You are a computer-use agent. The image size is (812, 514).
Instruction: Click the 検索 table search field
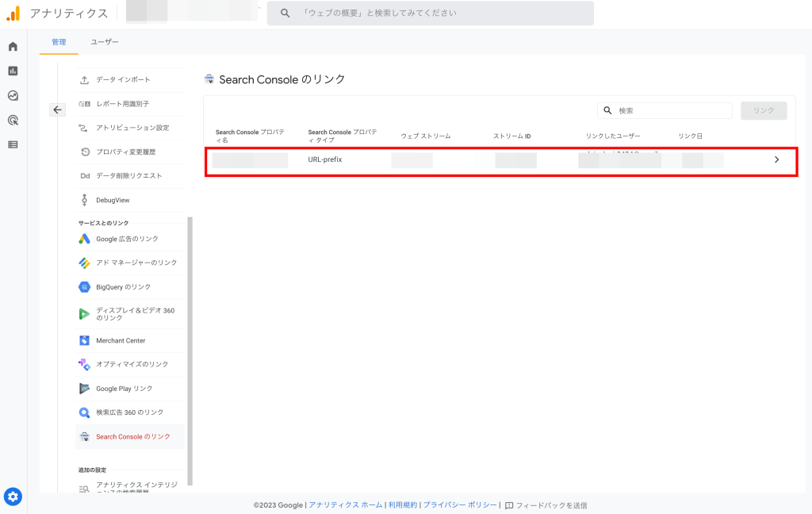click(x=665, y=110)
